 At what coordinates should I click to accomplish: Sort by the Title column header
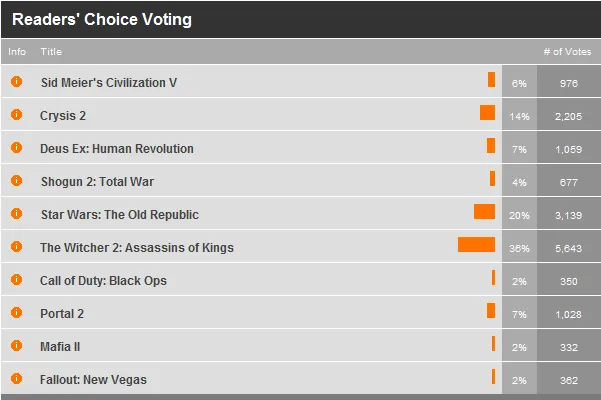click(51, 52)
